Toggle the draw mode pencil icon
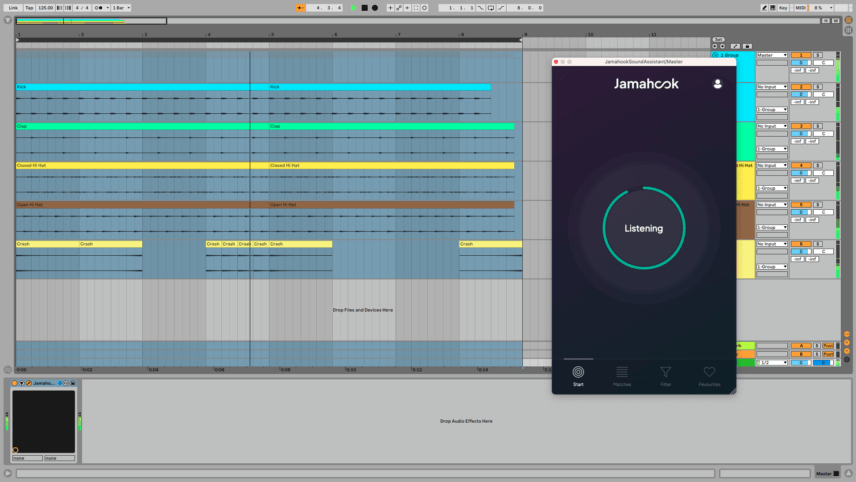 764,8
